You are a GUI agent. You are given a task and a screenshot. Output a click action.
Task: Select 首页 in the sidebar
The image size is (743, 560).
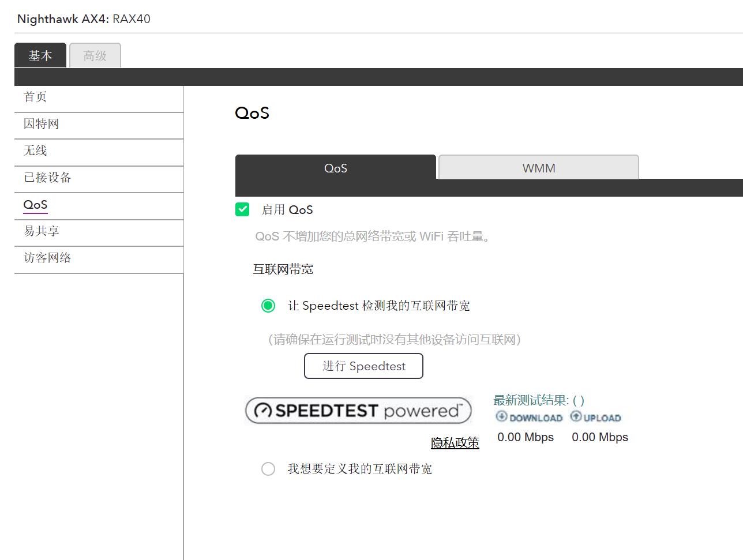pos(35,96)
